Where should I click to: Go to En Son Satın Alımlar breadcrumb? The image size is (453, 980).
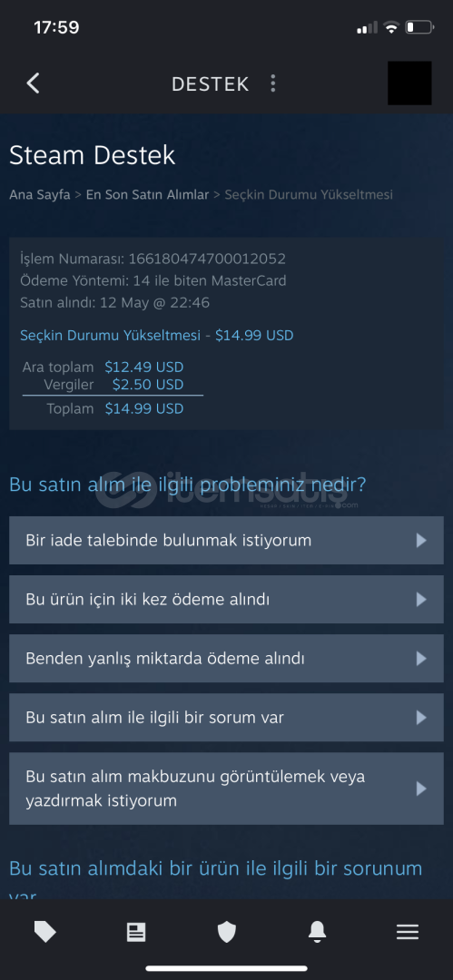pyautogui.click(x=147, y=194)
